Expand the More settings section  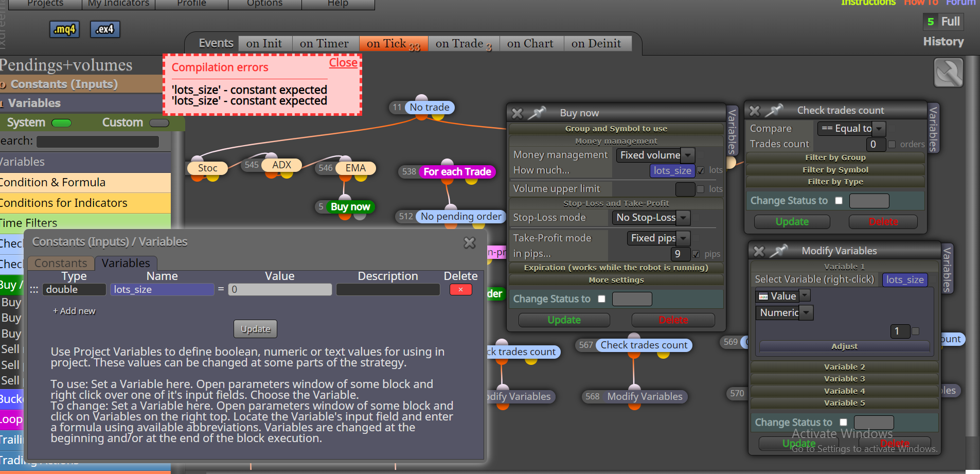(616, 280)
